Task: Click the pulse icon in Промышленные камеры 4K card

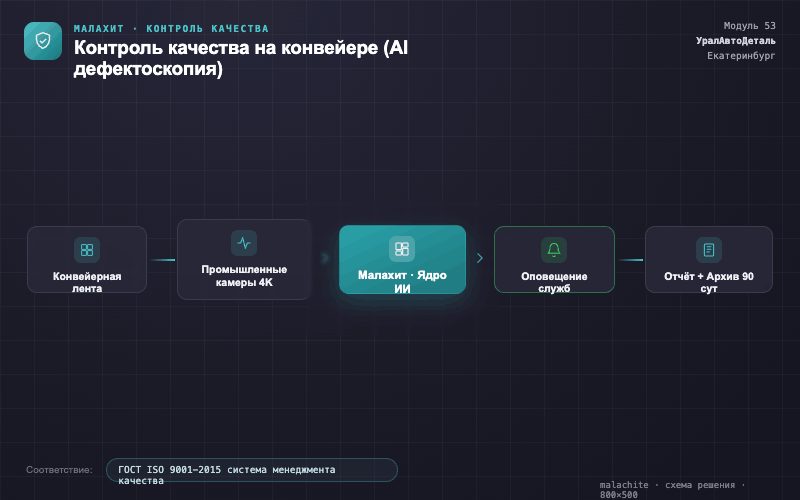Action: [x=244, y=243]
